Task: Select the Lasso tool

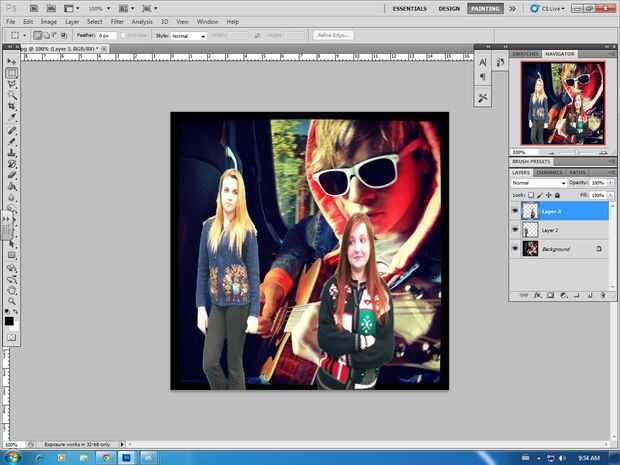Action: 12,84
